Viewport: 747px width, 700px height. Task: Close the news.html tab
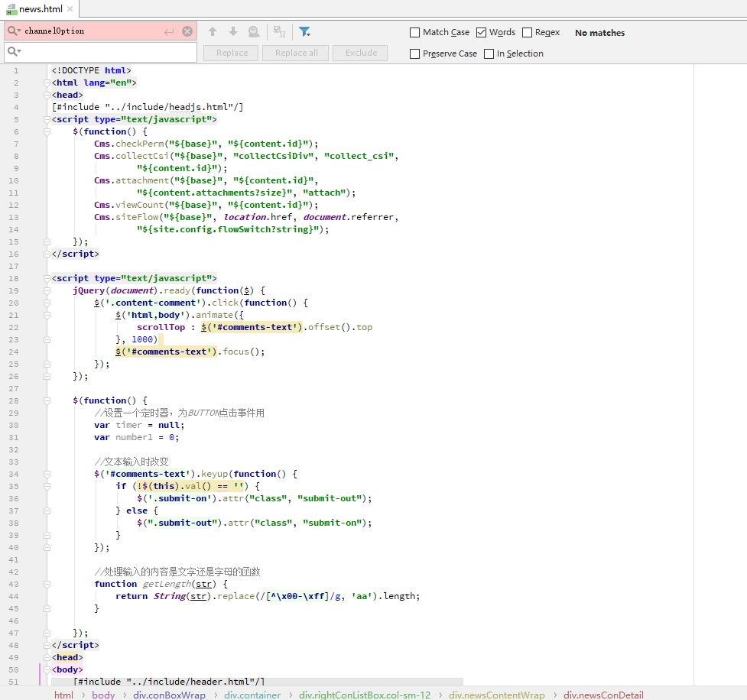pos(70,9)
